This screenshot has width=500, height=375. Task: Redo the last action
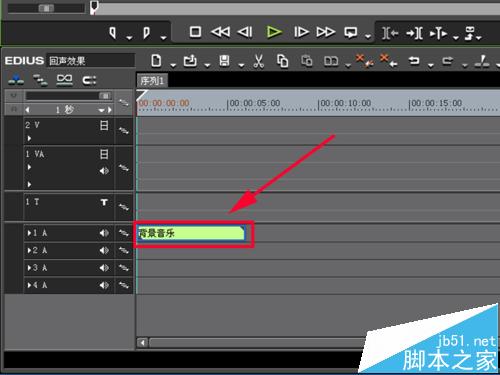[x=448, y=61]
